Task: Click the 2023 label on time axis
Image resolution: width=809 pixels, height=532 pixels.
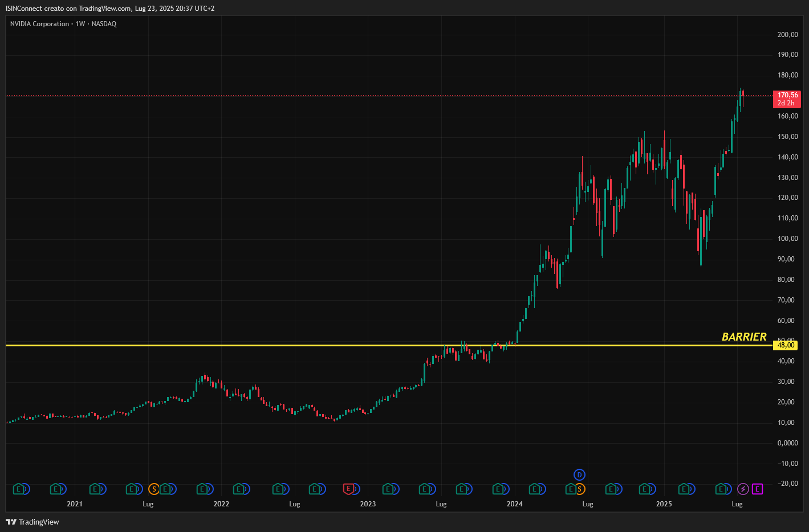Action: pyautogui.click(x=368, y=504)
